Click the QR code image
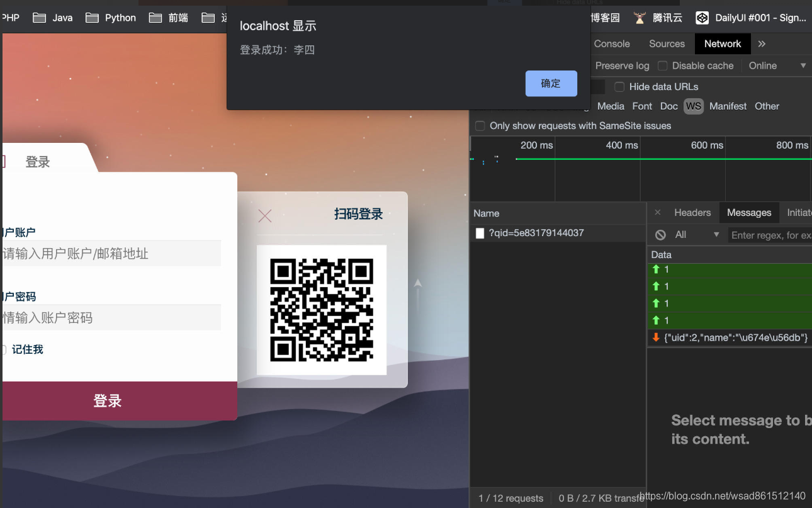 [322, 310]
